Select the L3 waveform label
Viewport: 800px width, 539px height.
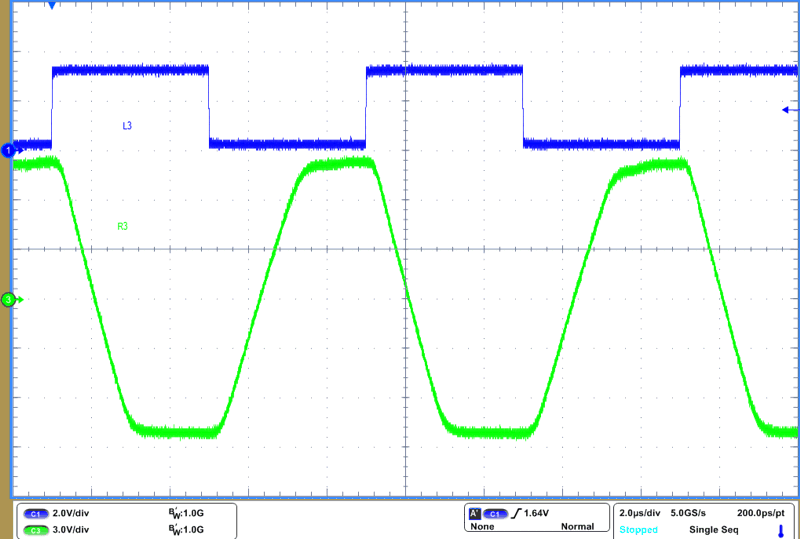tap(127, 126)
